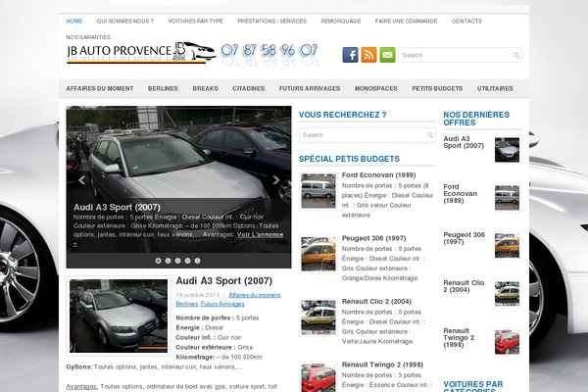Open Ford Econovan (1989) in dernières offres
588x392 pixels.
coord(461,194)
